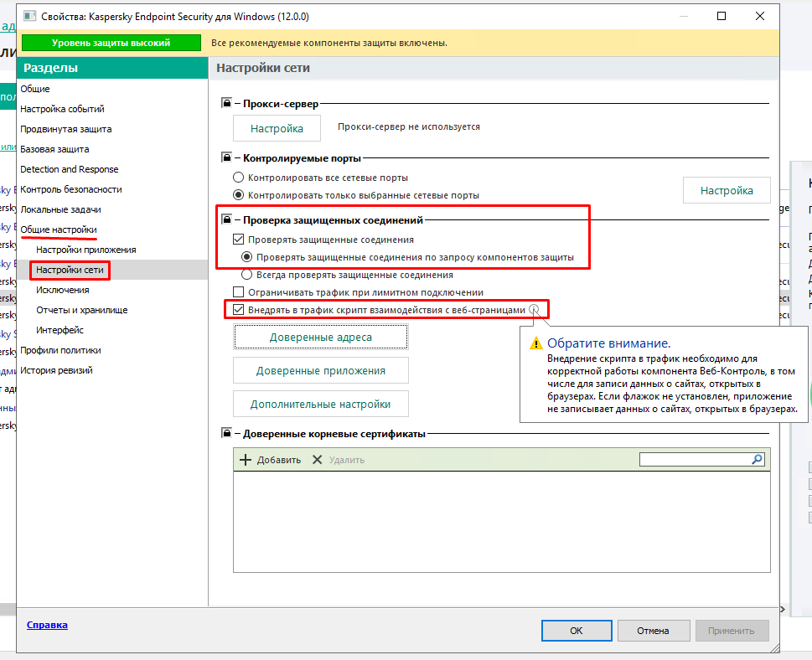Open Доверенные адреса
Screen dimensions: 812x660
[321, 337]
